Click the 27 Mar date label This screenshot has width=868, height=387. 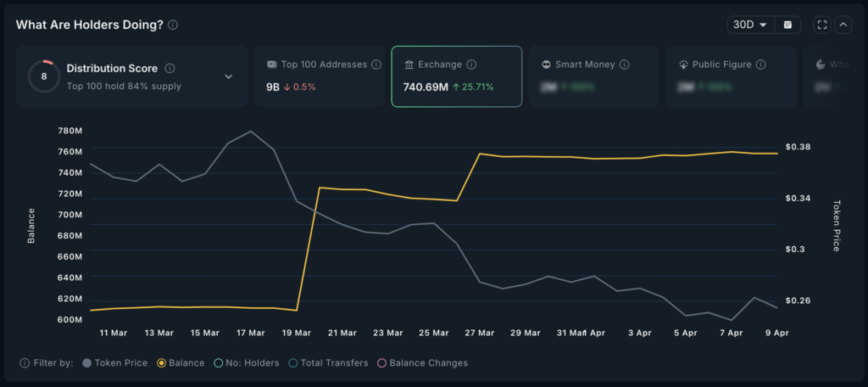tap(480, 333)
